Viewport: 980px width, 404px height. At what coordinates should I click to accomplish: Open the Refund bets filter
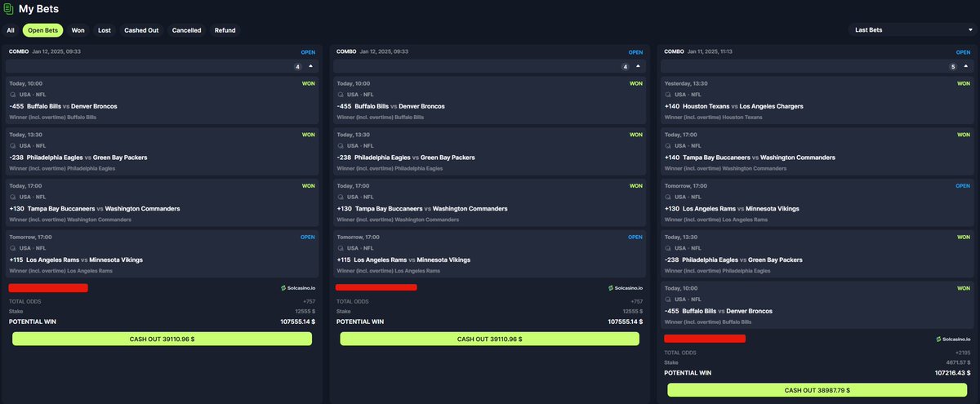(x=225, y=30)
